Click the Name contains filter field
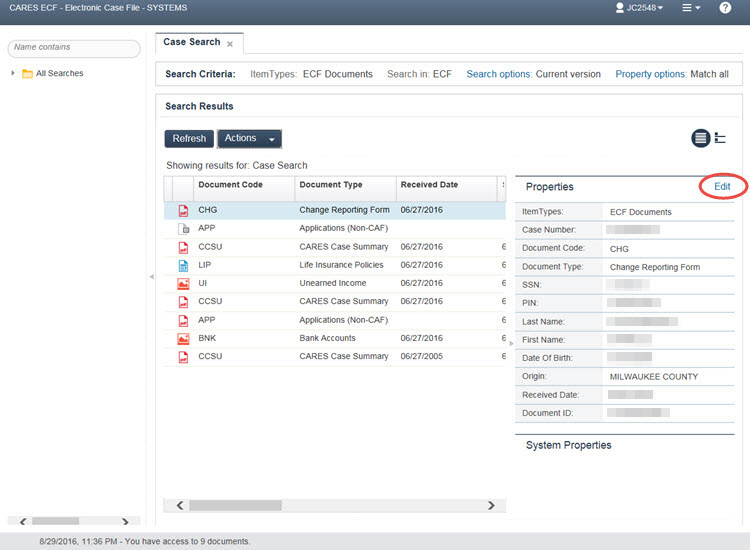The width and height of the screenshot is (750, 550). pos(74,48)
